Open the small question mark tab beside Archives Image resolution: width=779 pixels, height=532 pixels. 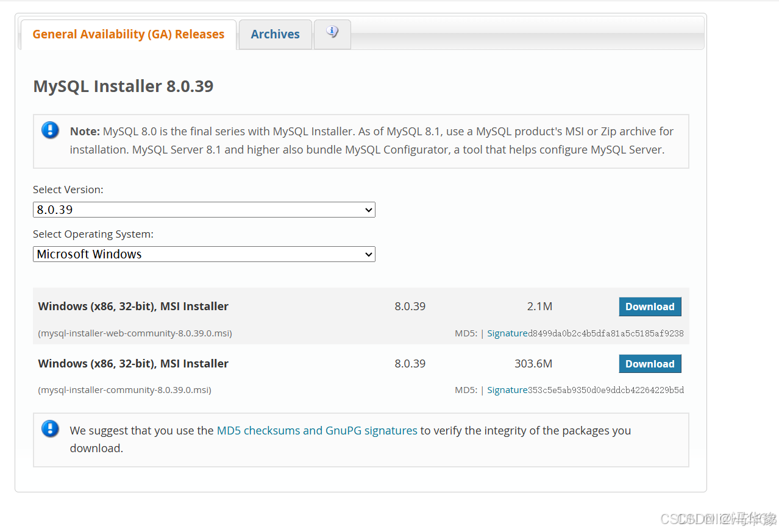coord(332,34)
